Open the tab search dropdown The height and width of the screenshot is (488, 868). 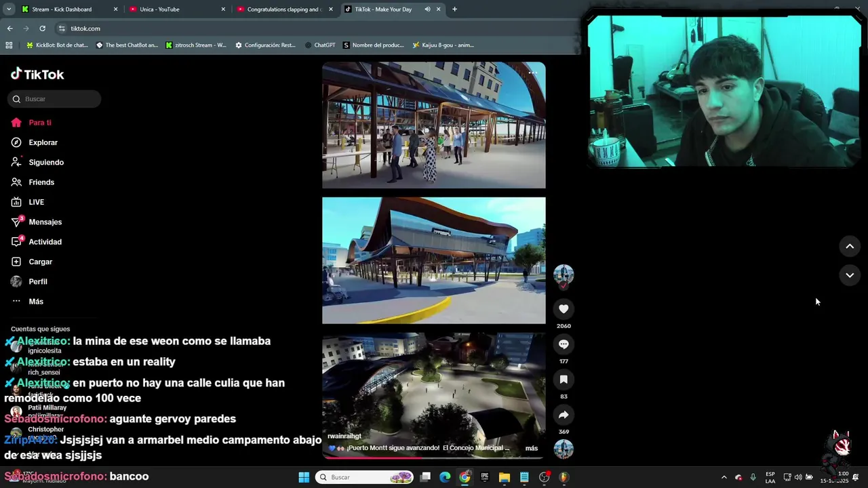[x=9, y=9]
